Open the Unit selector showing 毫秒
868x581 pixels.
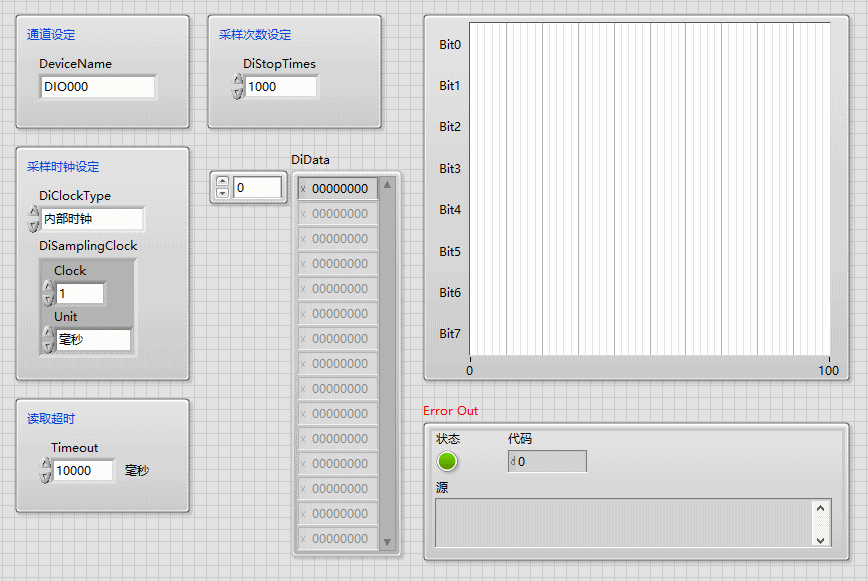[x=92, y=340]
